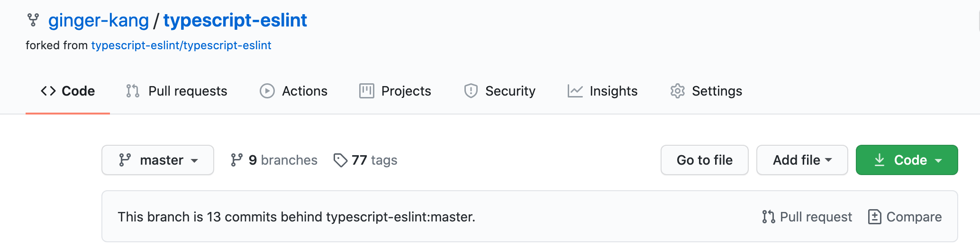Open the green Code download dropdown

click(x=907, y=160)
